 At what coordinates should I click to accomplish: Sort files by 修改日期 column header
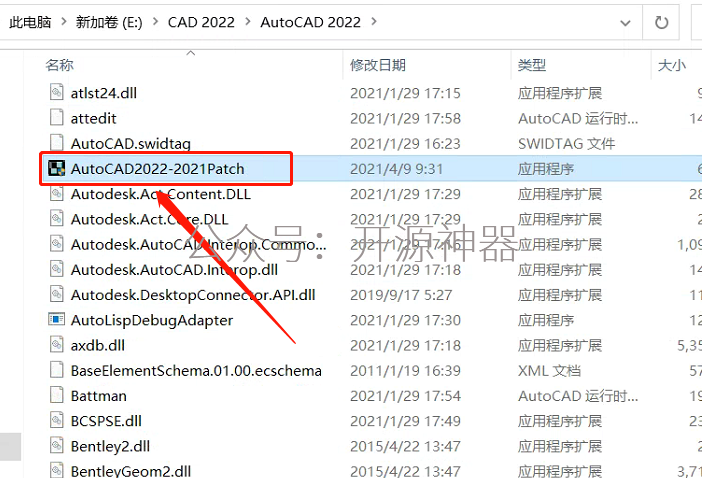[378, 65]
